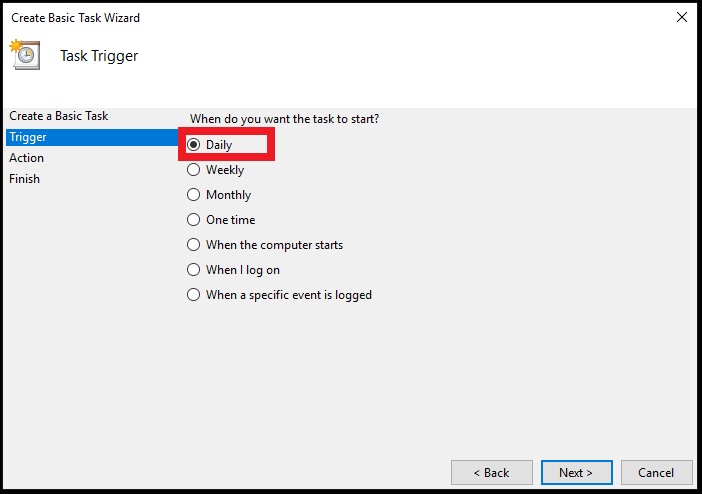Proceed with the Next button
This screenshot has height=494, width=702.
[576, 473]
